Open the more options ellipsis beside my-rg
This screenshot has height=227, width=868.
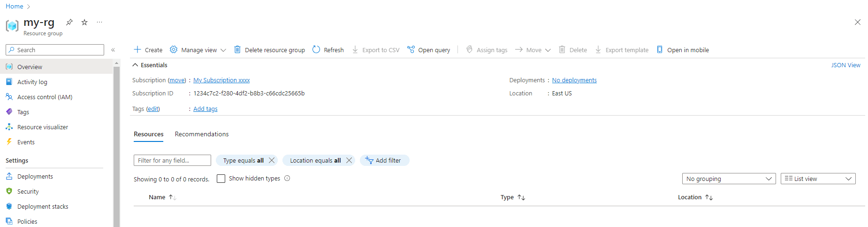pos(99,22)
